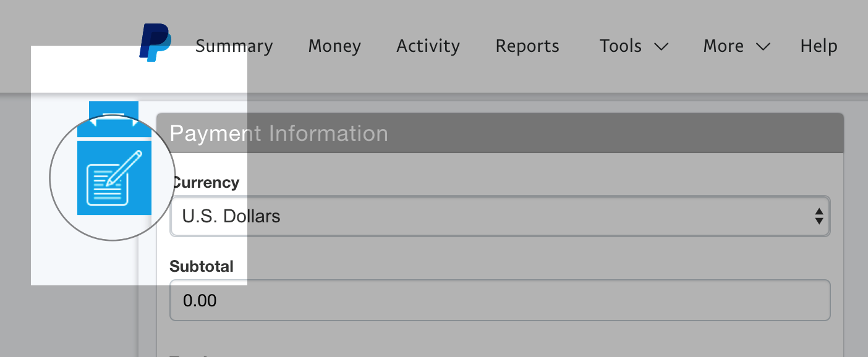
Task: Focus the Subtotal amount field
Action: tap(500, 301)
